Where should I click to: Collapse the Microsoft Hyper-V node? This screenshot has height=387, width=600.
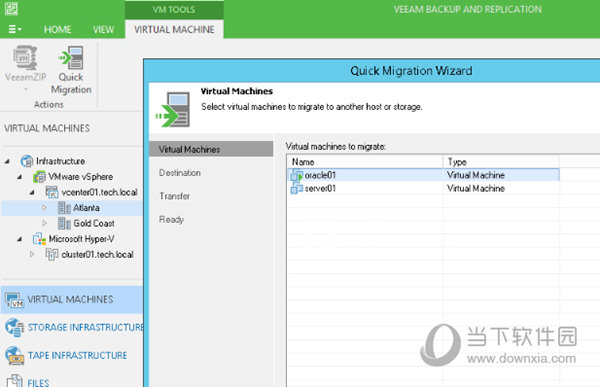pyautogui.click(x=20, y=239)
